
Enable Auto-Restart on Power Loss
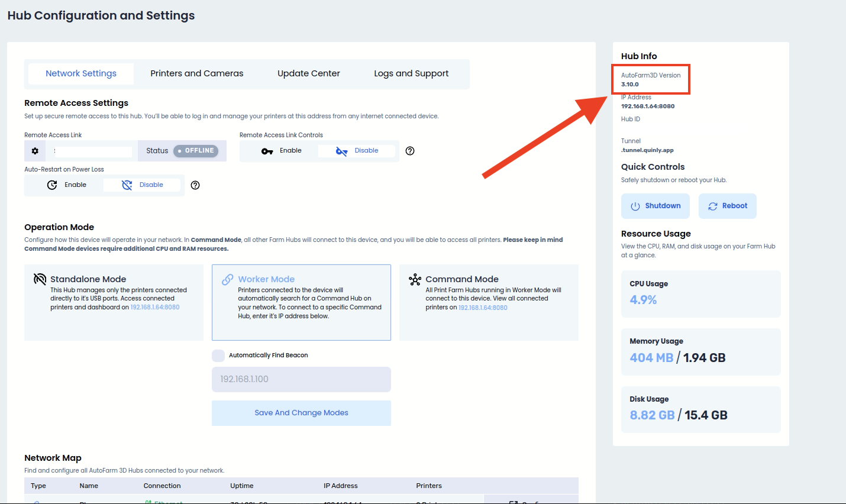[66, 185]
